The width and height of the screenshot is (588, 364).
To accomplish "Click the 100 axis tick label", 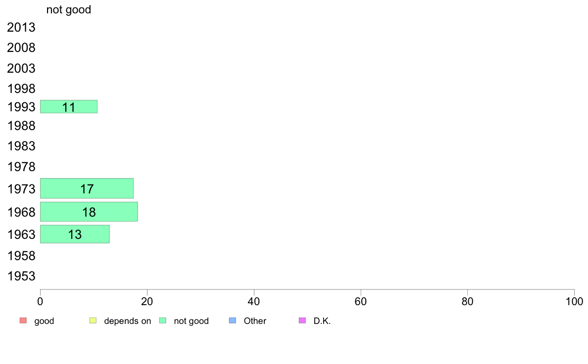I will click(x=574, y=301).
